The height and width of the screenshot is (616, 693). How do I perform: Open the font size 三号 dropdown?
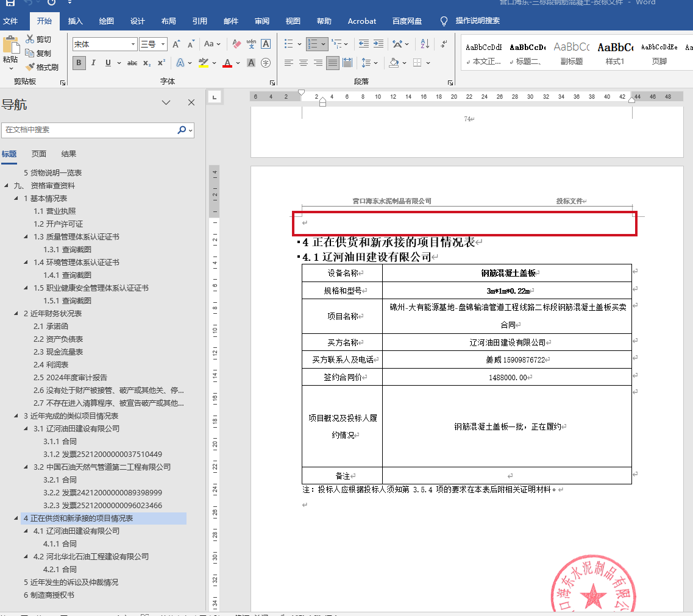(163, 44)
